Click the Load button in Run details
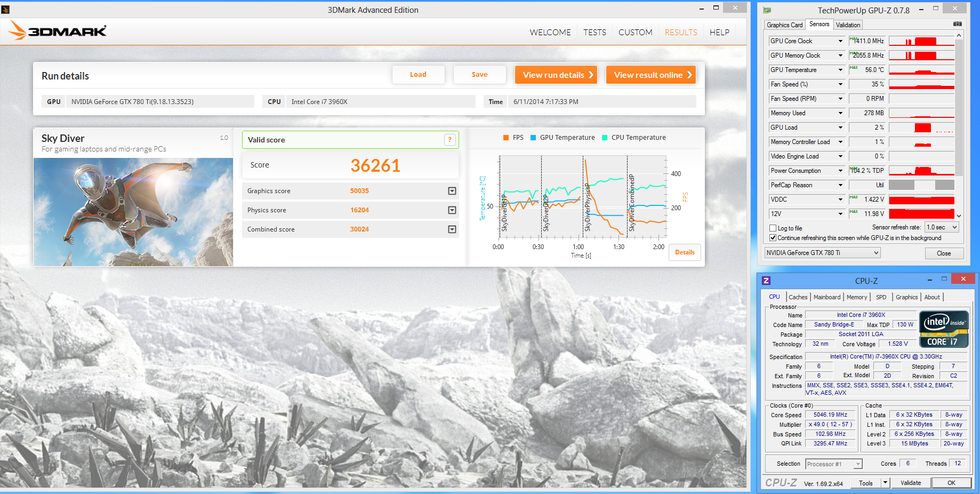The width and height of the screenshot is (980, 494). point(418,75)
